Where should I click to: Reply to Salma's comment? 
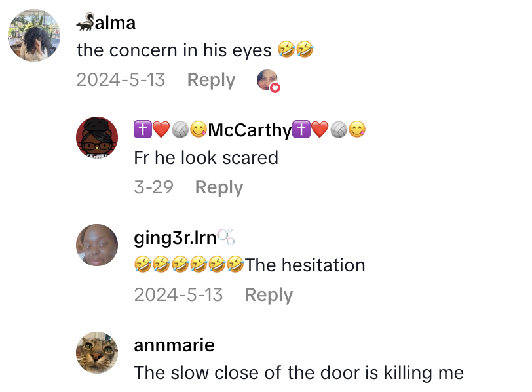point(211,80)
